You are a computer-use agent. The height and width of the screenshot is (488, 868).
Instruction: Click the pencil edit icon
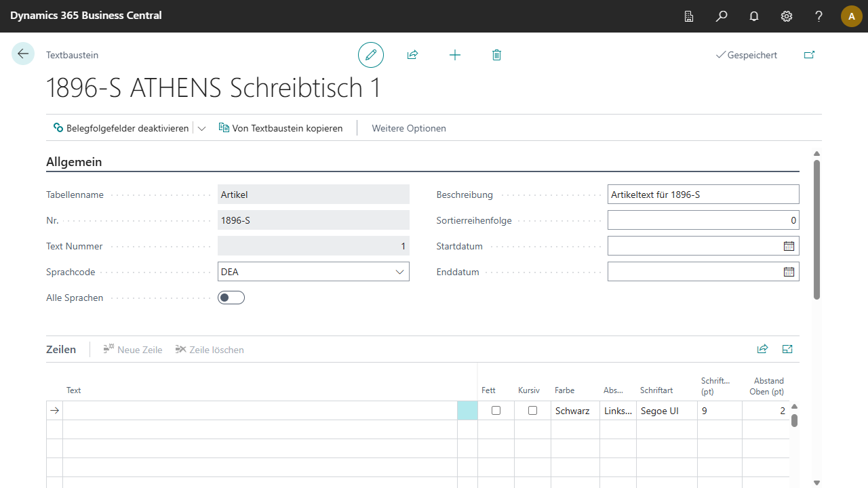click(371, 55)
